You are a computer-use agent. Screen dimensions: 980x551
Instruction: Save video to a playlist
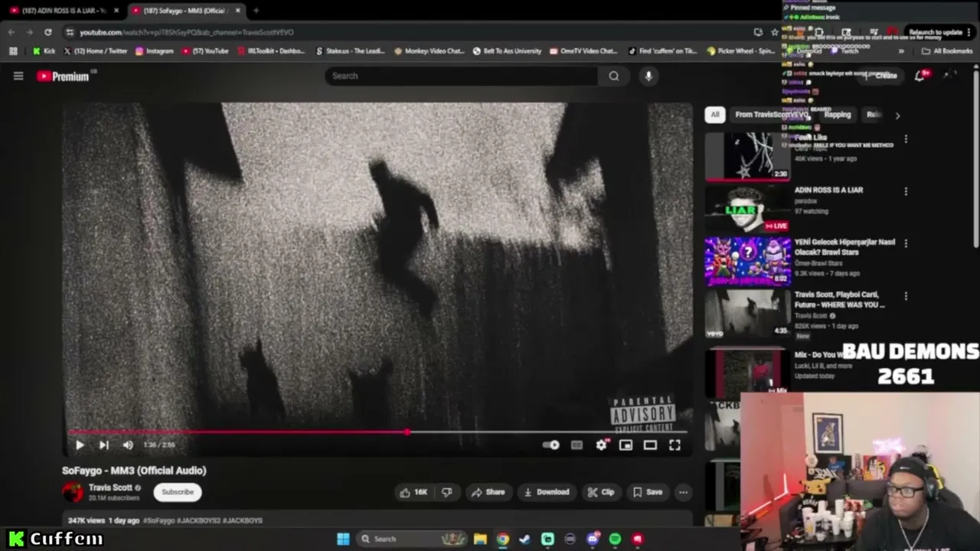point(648,492)
